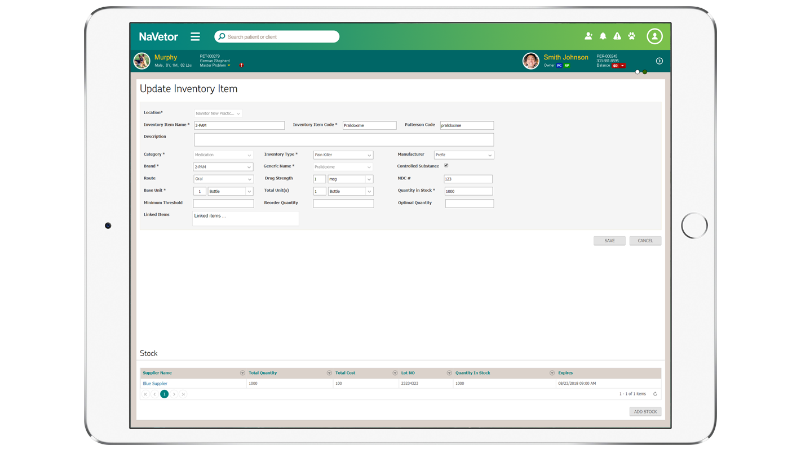Open the Inventory Type dropdown
Image resolution: width=800 pixels, height=450 pixels.
coord(369,155)
